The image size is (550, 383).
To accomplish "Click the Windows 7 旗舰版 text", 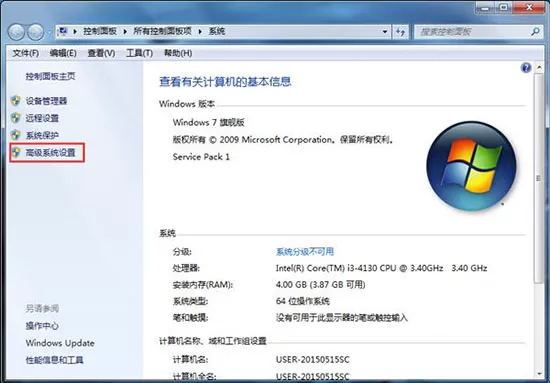I will (x=208, y=122).
